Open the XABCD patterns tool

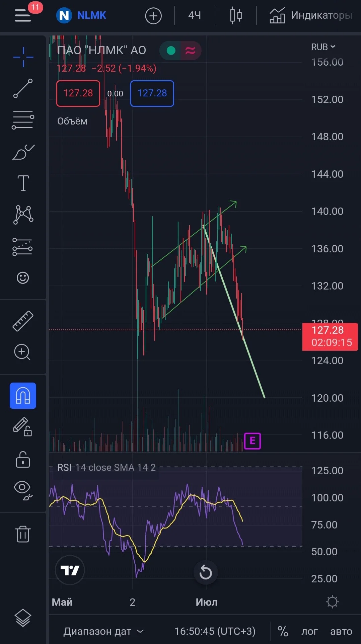23,215
